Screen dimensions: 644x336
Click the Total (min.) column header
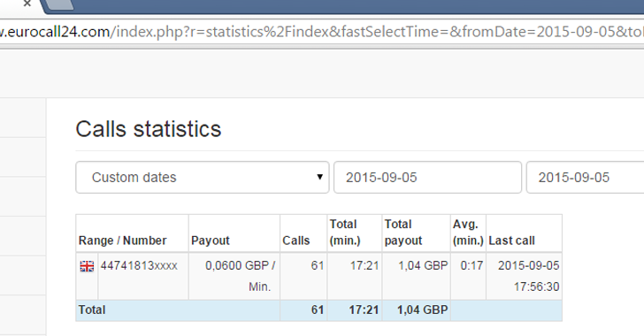[x=345, y=233]
